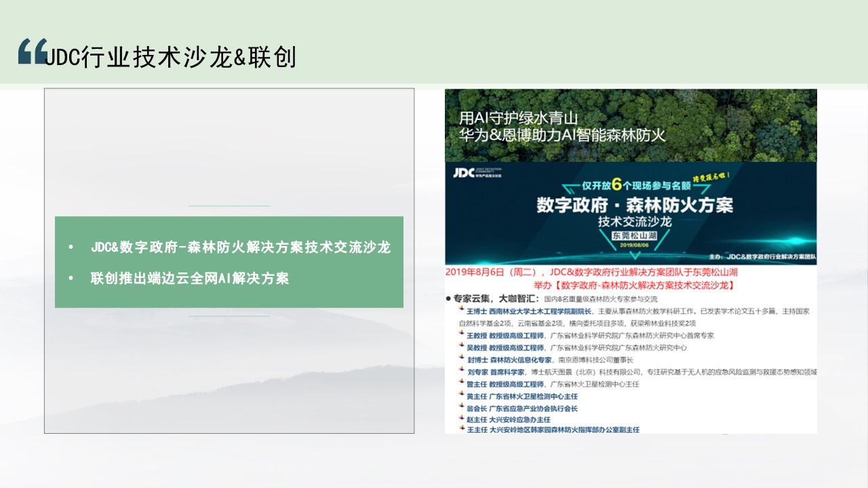Click the entry "赵主任 大兴安岭应急办主任"
Viewport: 868px width, 488px height.
(508, 420)
